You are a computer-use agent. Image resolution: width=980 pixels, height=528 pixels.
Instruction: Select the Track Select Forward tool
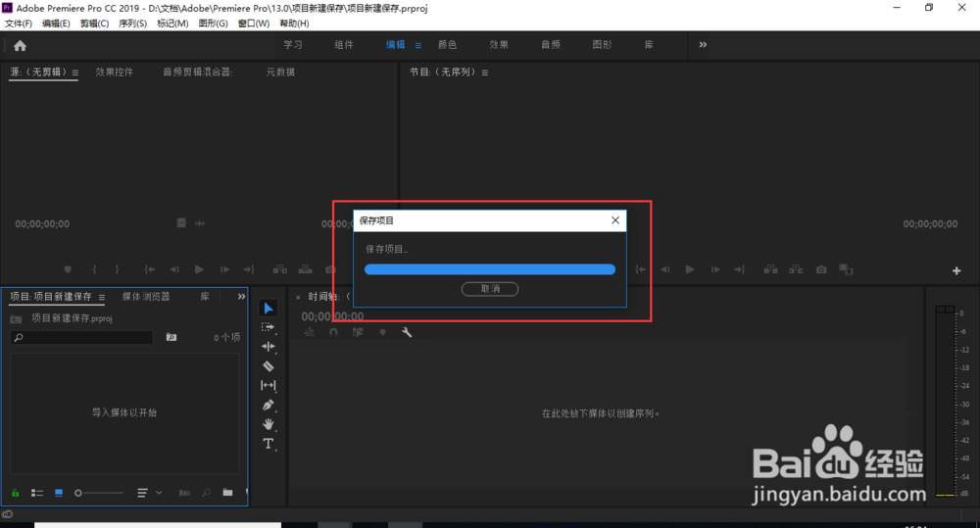[x=268, y=327]
